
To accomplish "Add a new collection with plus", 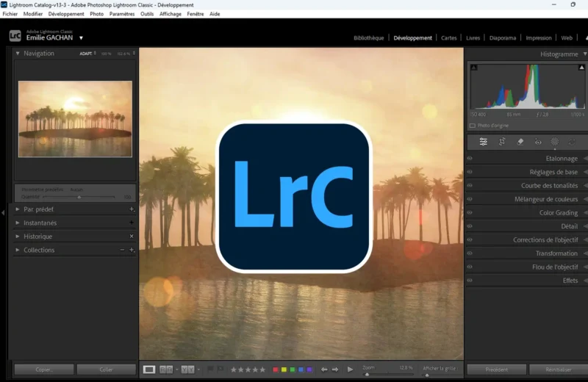I will pos(132,250).
